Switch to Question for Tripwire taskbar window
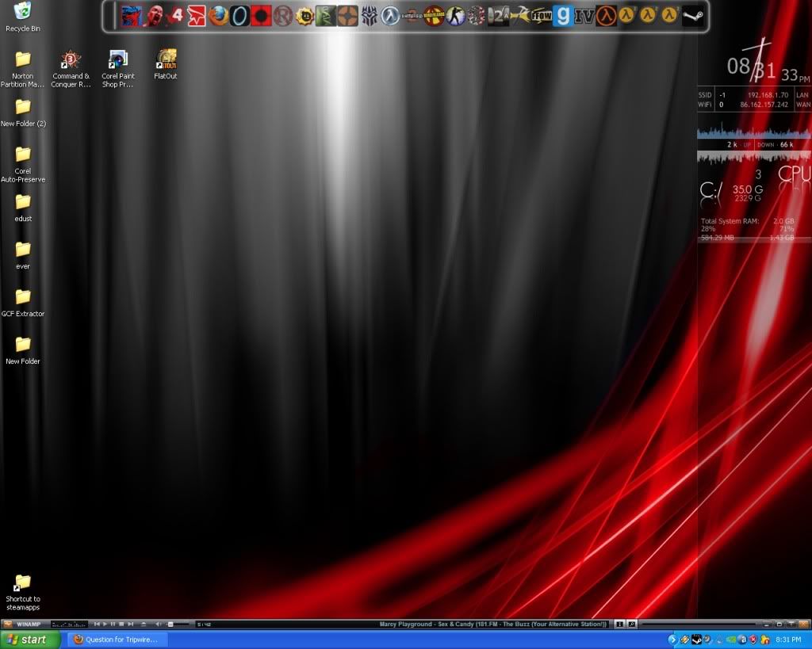Screen dimensions: 812x649 click(117, 639)
